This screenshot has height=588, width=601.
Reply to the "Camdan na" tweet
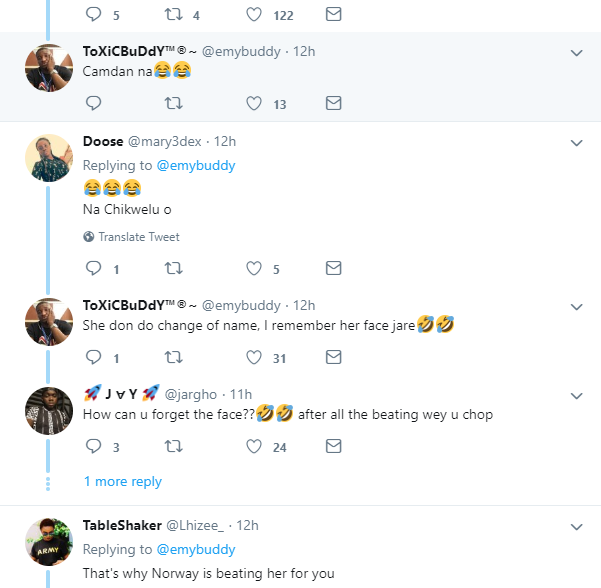click(93, 103)
